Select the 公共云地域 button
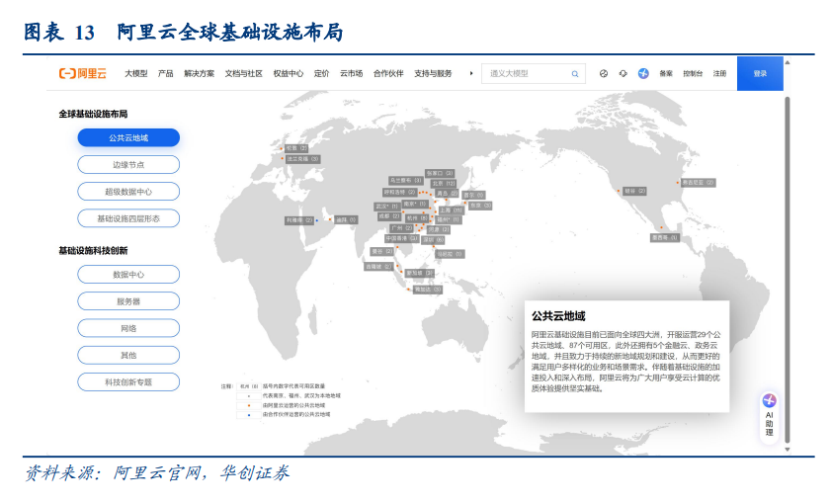 128,137
